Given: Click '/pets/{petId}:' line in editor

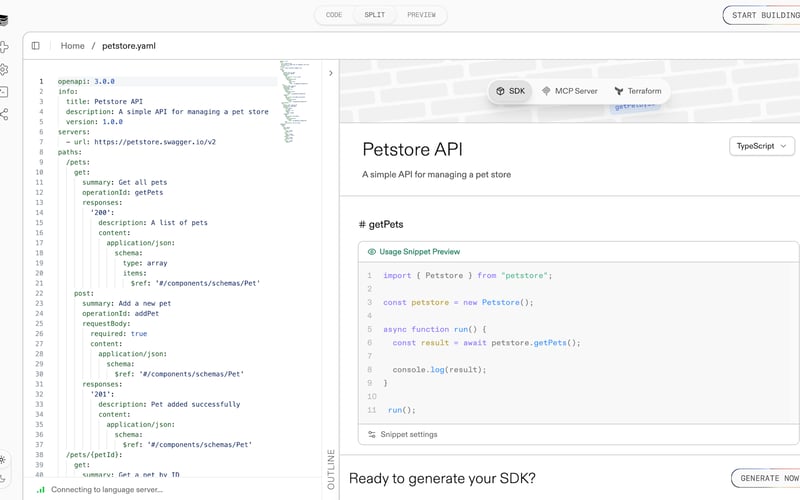Looking at the screenshot, I should coord(94,455).
